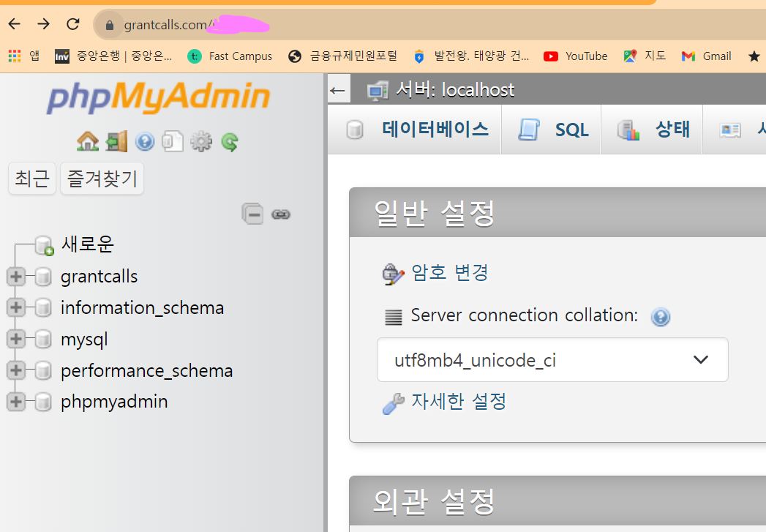Open the Apps (앱) bookmarks shortcut
The image size is (766, 532).
coord(23,56)
